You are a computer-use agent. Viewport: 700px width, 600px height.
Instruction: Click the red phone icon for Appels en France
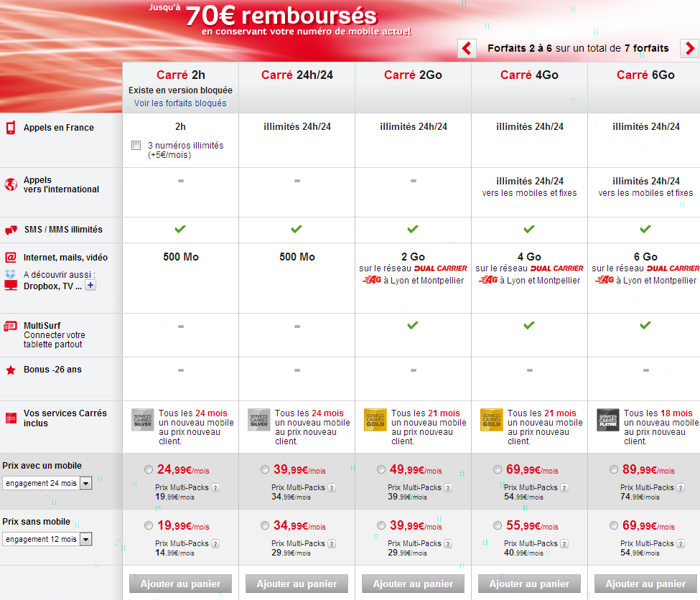pyautogui.click(x=11, y=128)
